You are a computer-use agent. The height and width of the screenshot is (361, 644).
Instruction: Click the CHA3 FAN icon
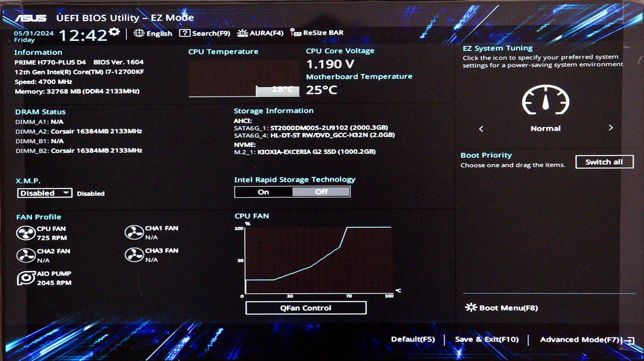click(134, 255)
